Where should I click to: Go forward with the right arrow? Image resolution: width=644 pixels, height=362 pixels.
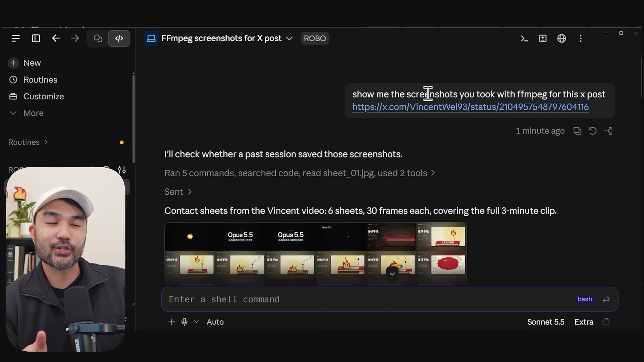click(75, 39)
